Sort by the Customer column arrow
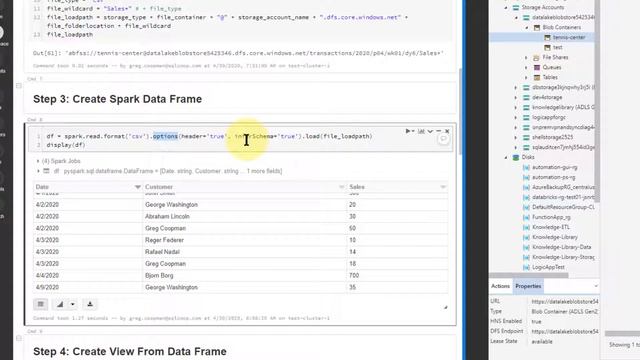This screenshot has width=640, height=360. click(342, 187)
